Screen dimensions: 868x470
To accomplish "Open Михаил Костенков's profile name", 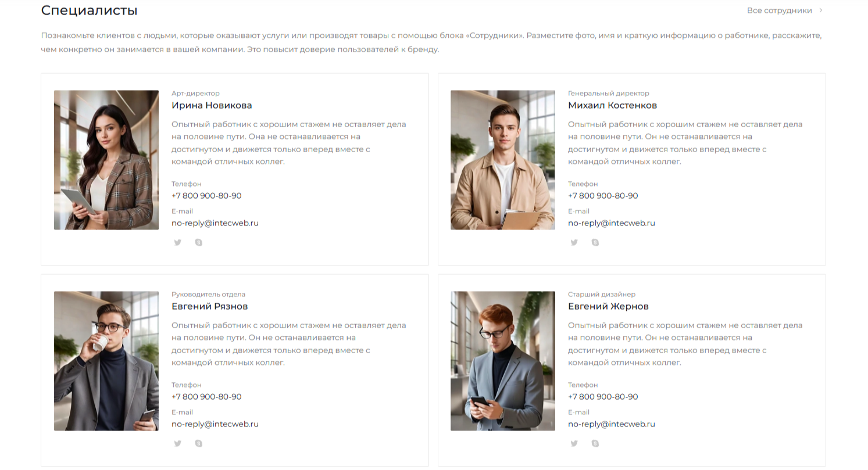I will click(x=612, y=106).
